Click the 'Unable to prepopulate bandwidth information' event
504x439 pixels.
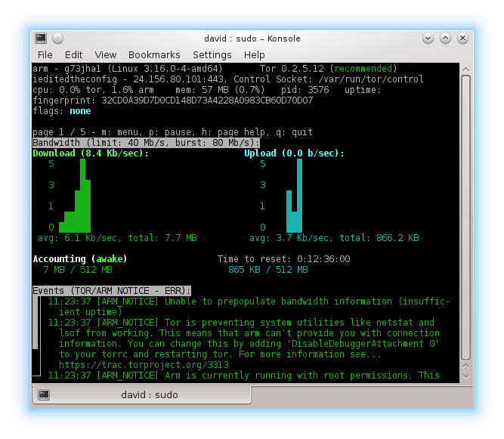click(x=249, y=307)
